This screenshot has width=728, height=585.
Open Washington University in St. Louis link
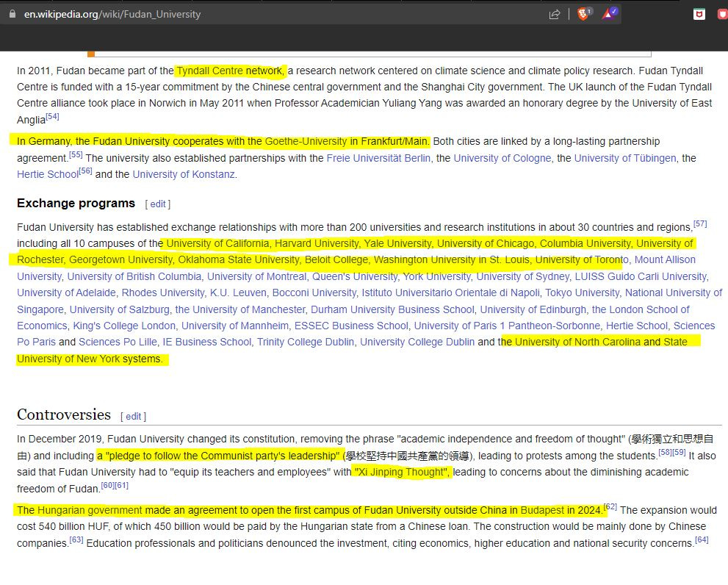pos(452,259)
